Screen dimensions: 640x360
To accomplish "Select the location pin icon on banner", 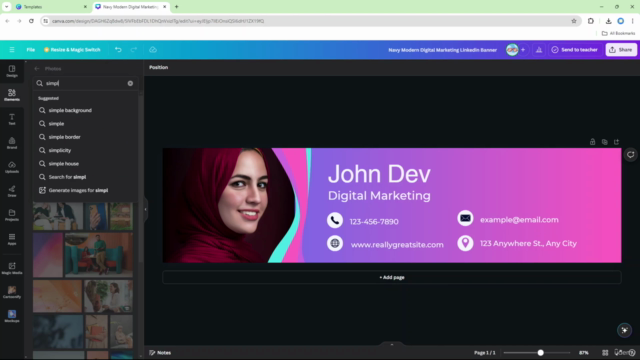I will pyautogui.click(x=465, y=243).
